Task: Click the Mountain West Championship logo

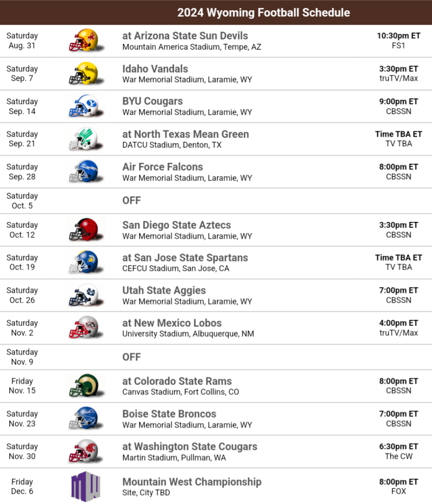Action: (86, 486)
